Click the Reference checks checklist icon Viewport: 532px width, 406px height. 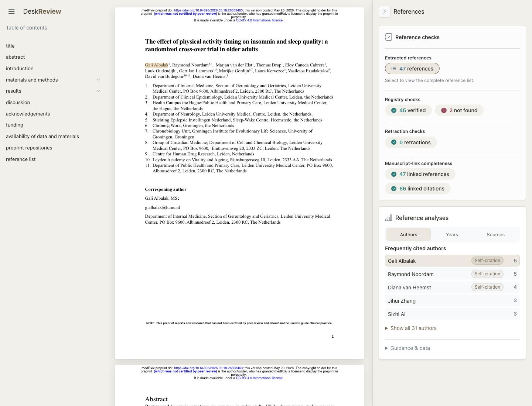pyautogui.click(x=388, y=37)
